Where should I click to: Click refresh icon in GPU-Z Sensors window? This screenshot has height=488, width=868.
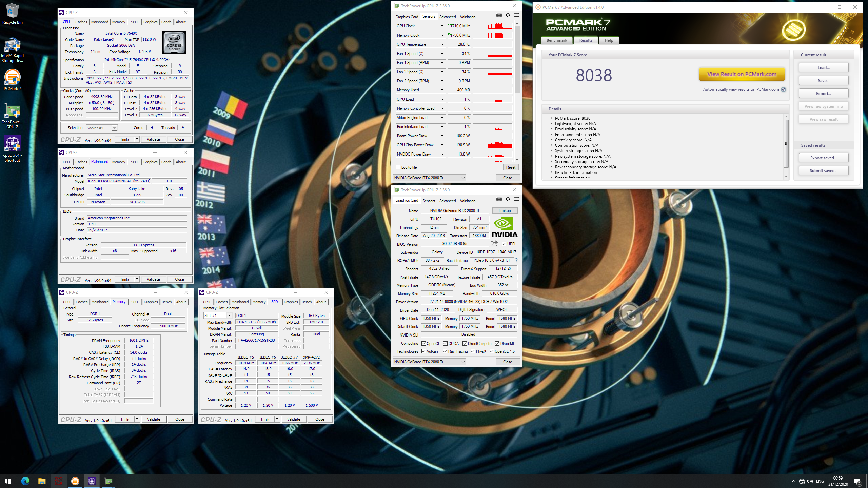coord(508,15)
